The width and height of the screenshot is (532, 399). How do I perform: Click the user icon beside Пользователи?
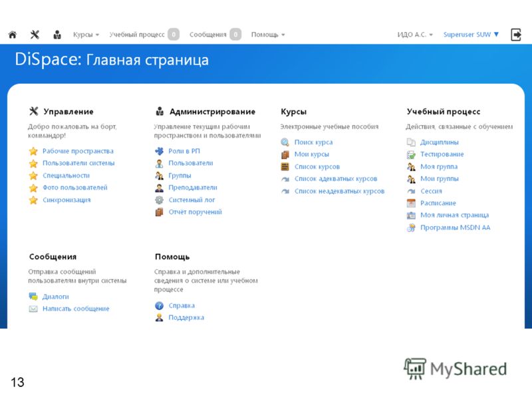(x=159, y=163)
